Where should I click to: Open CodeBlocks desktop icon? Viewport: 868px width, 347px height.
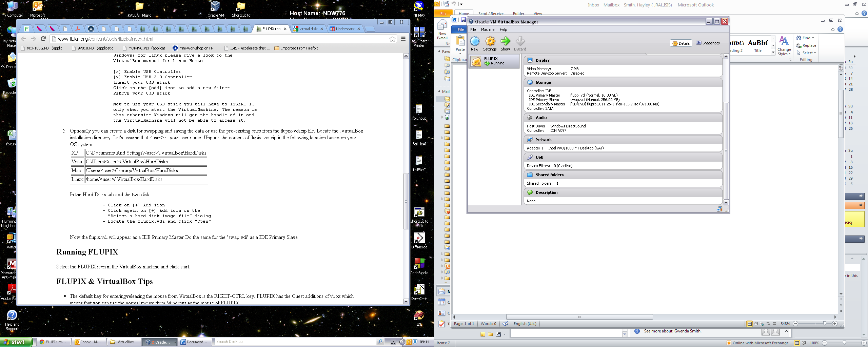coord(419,266)
